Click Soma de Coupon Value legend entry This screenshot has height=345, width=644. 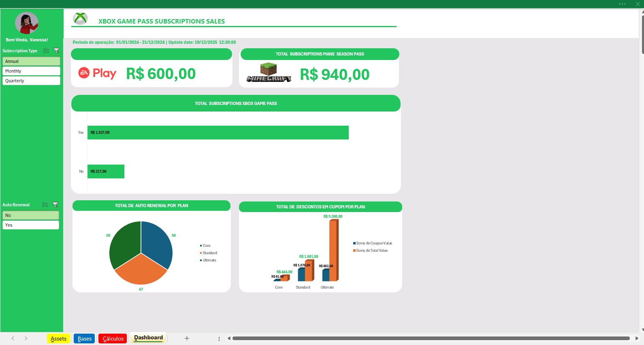click(373, 243)
